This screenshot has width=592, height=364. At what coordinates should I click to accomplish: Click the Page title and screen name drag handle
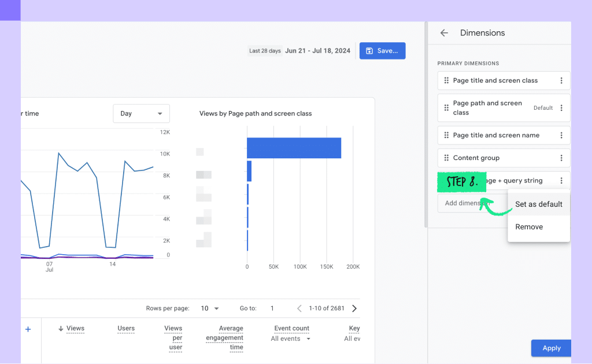446,135
